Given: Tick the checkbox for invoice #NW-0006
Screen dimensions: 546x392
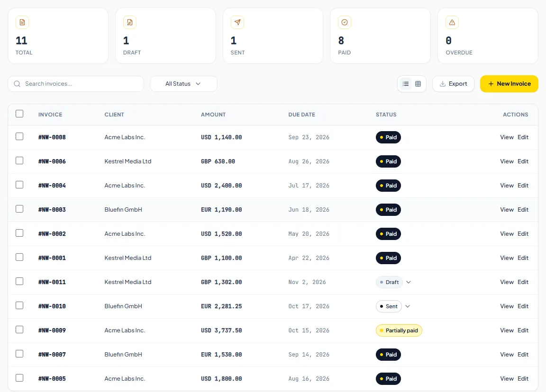Looking at the screenshot, I should pos(19,160).
